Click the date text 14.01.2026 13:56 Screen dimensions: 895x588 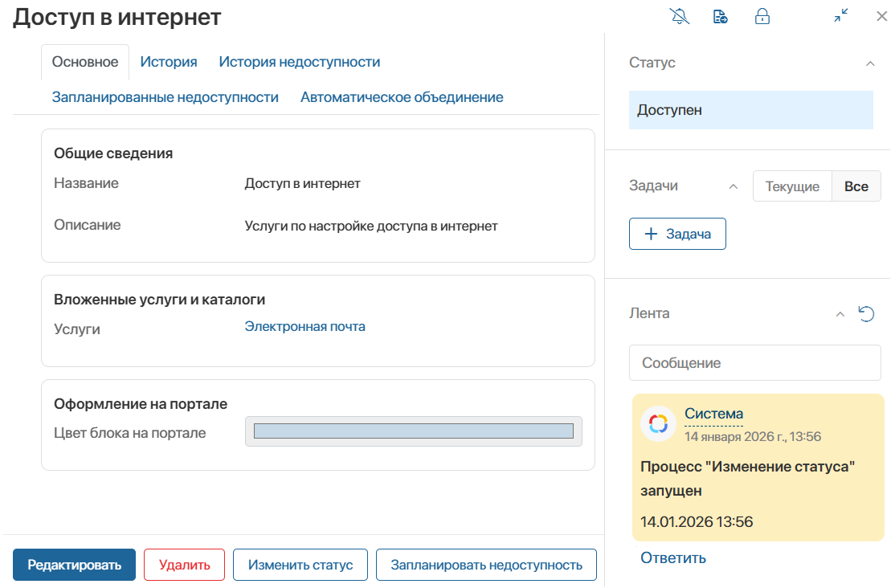coord(697,522)
